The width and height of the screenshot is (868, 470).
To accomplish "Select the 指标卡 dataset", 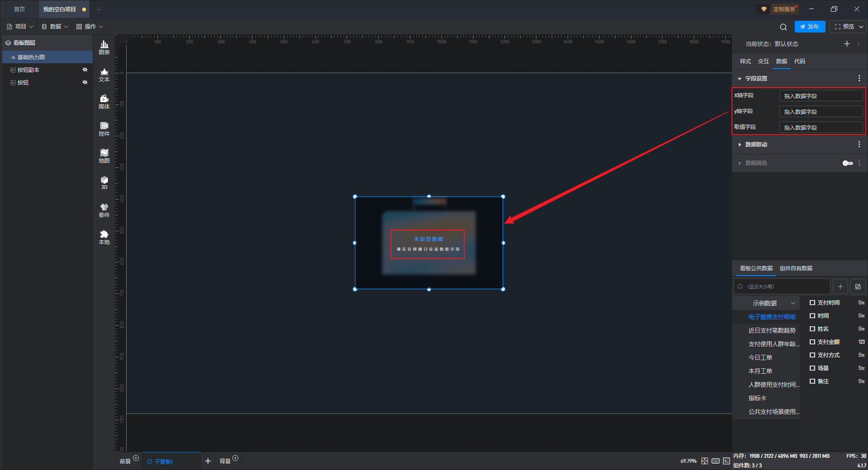I will 757,398.
